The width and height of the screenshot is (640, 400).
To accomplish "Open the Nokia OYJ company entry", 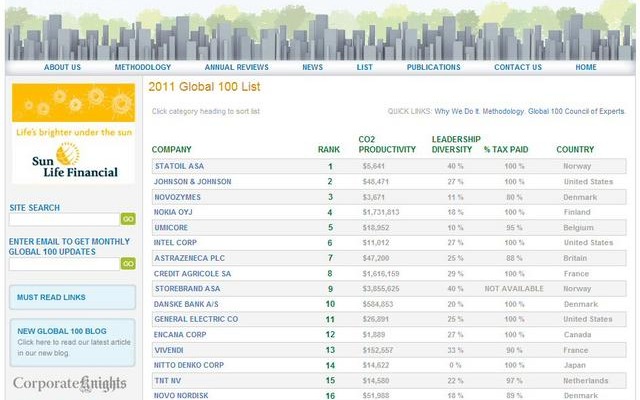I will pos(173,212).
